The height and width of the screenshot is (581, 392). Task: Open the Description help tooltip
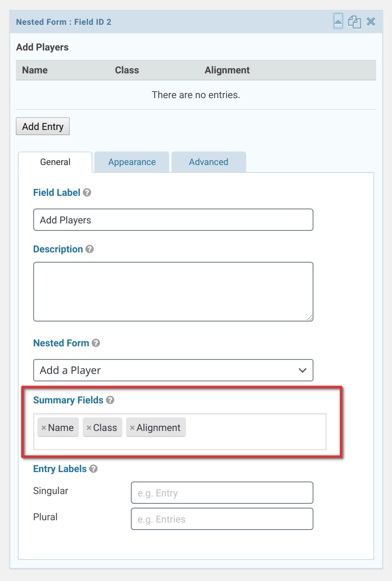[89, 249]
